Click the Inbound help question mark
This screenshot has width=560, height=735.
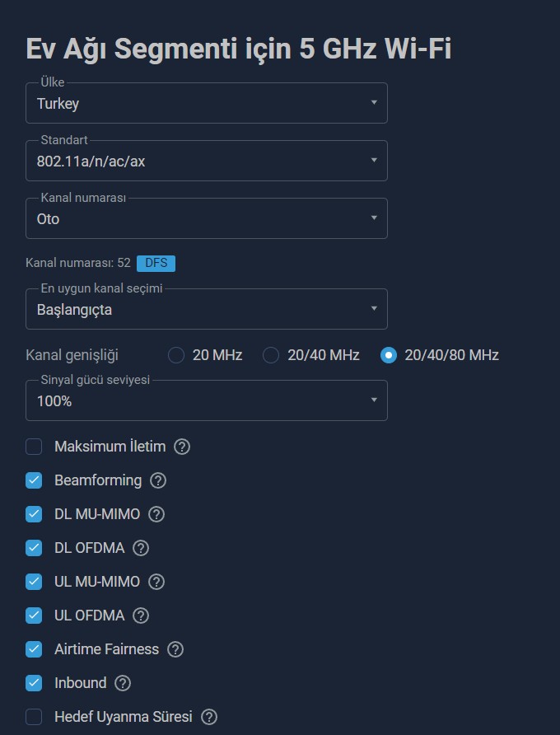click(123, 683)
